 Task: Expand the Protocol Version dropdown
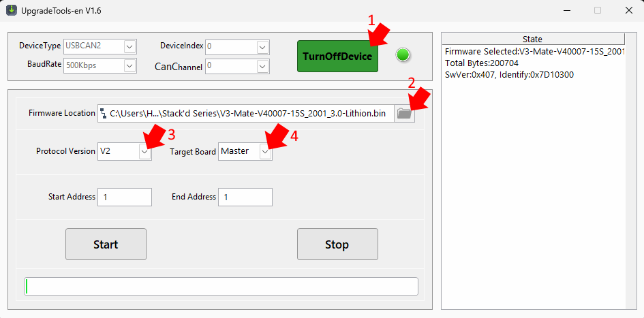pos(144,151)
